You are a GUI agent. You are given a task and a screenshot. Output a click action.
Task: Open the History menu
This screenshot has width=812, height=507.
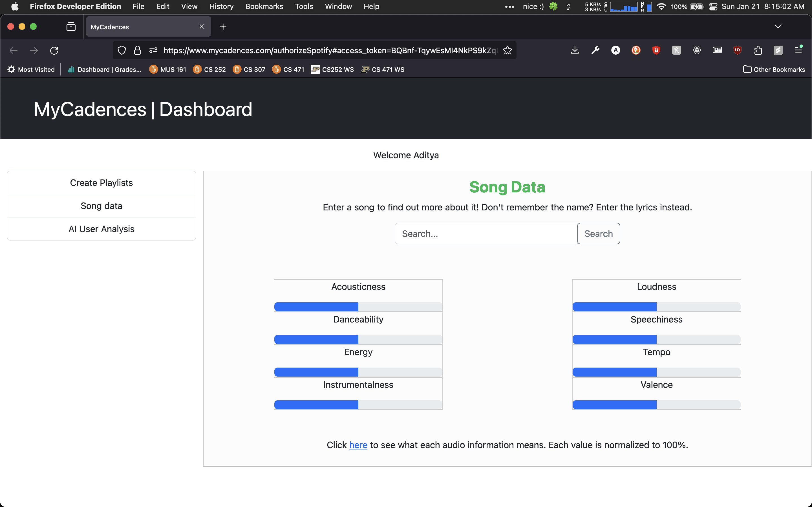221,6
